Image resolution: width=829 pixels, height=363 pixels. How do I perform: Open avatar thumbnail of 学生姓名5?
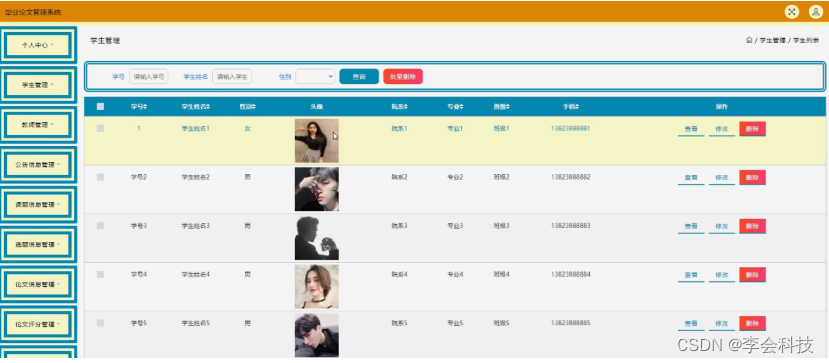click(317, 335)
